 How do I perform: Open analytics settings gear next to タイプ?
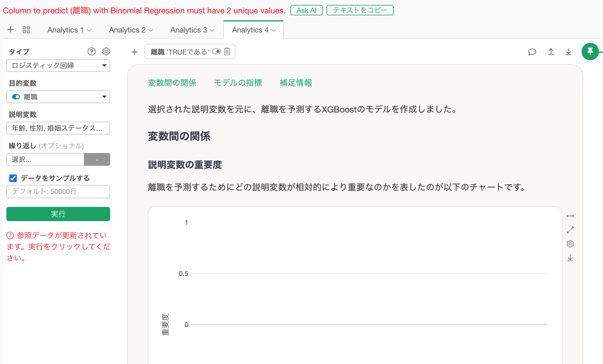pos(106,52)
